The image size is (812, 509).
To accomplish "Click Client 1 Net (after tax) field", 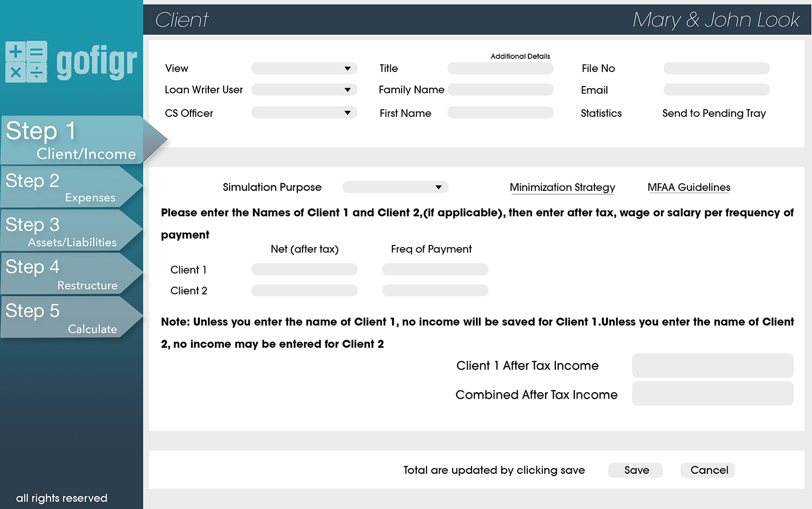I will 304,269.
